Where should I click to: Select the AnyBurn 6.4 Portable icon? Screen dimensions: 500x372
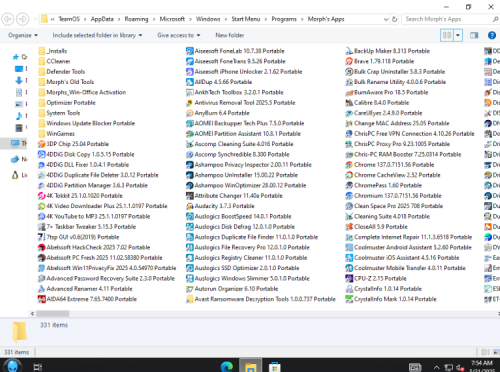coord(190,113)
